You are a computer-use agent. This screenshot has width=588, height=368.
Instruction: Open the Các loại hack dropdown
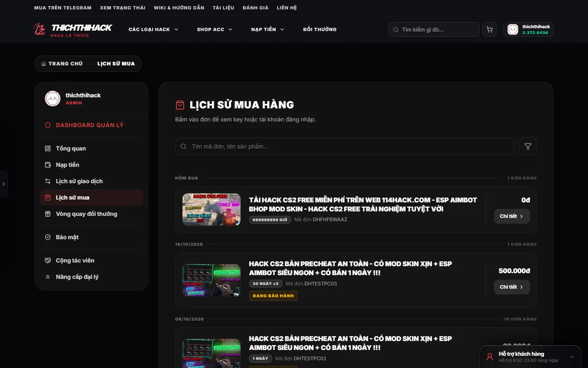pos(153,29)
